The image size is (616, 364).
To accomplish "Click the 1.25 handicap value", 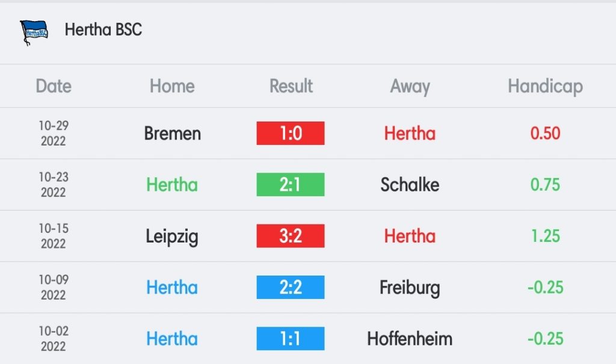I will click(545, 236).
